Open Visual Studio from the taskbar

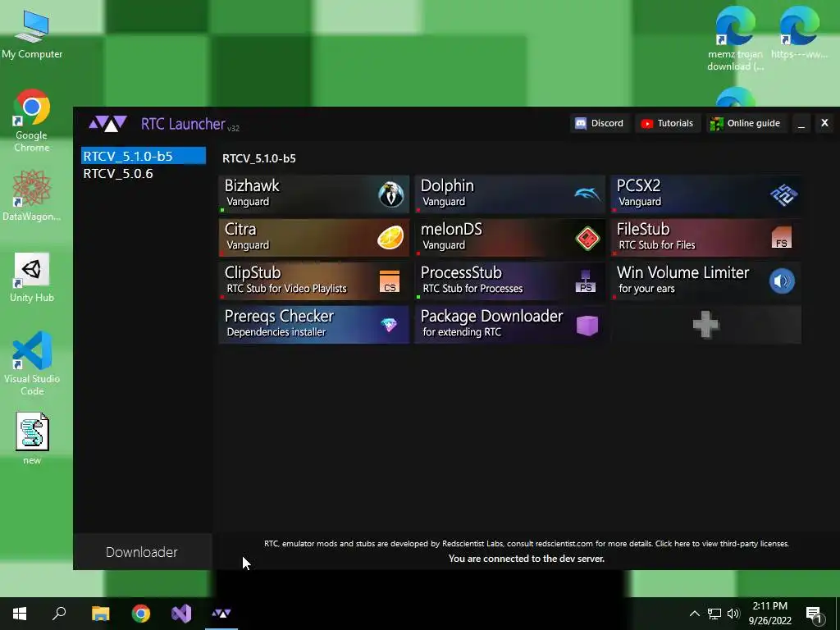pos(181,614)
